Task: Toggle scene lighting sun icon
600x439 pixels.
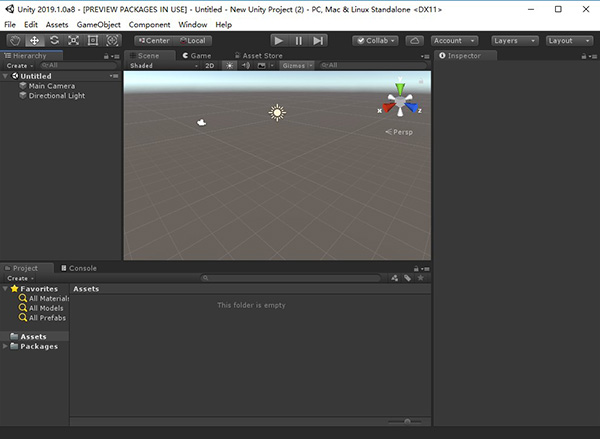Action: point(228,65)
